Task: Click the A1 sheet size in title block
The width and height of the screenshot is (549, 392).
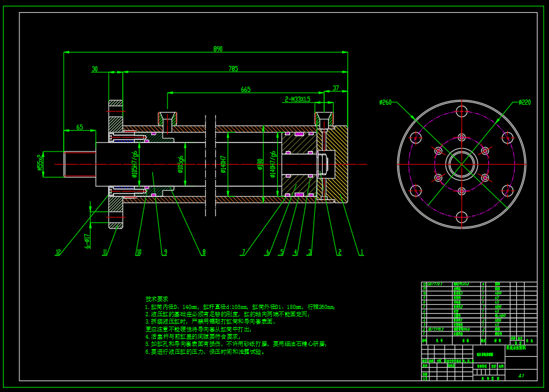Action: (x=521, y=376)
